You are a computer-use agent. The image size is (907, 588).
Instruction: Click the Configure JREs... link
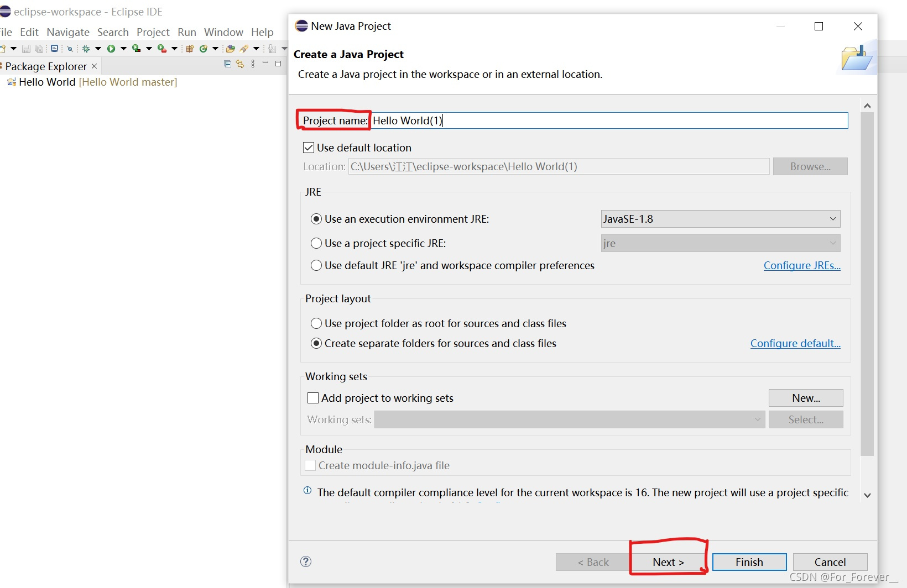802,265
